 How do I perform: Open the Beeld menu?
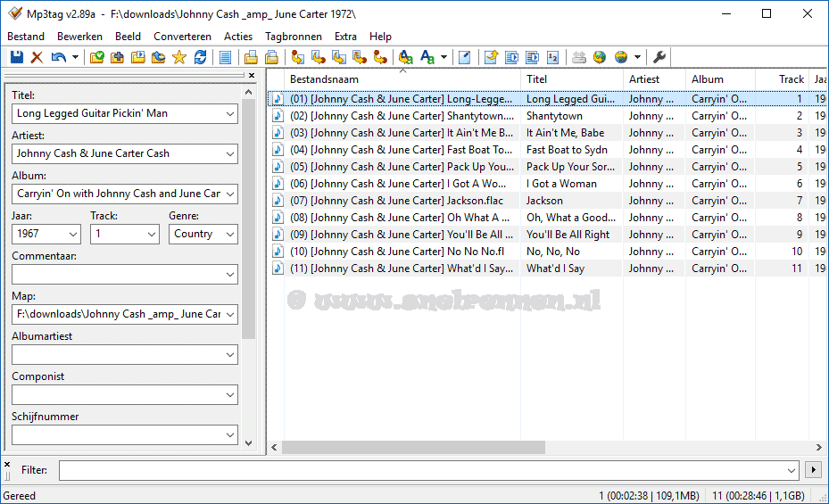click(128, 37)
